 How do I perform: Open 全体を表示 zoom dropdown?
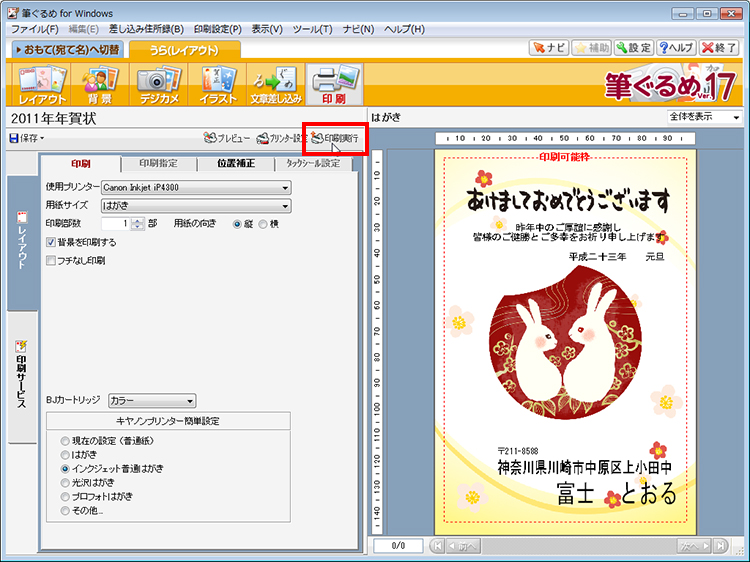pyautogui.click(x=704, y=117)
